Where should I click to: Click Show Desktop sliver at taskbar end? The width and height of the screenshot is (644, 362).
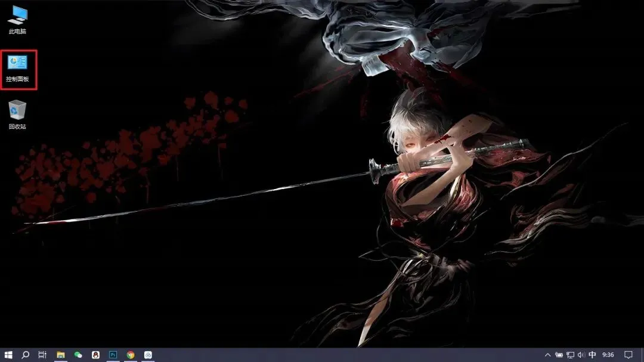[642, 355]
